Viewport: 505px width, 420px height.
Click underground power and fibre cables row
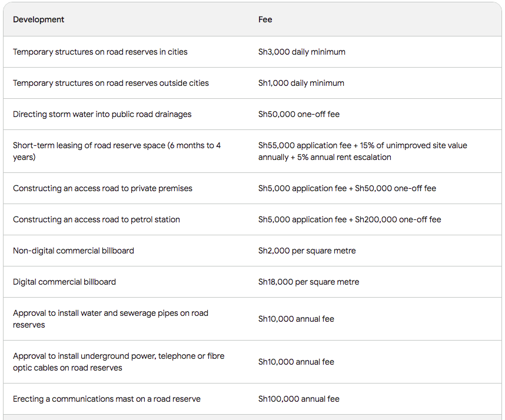(252, 362)
